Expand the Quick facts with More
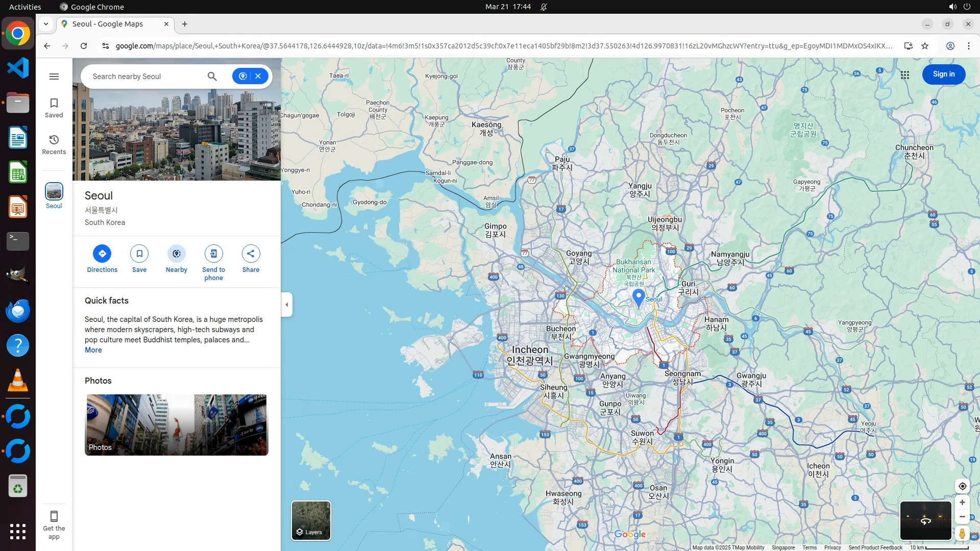Image resolution: width=980 pixels, height=551 pixels. (93, 350)
